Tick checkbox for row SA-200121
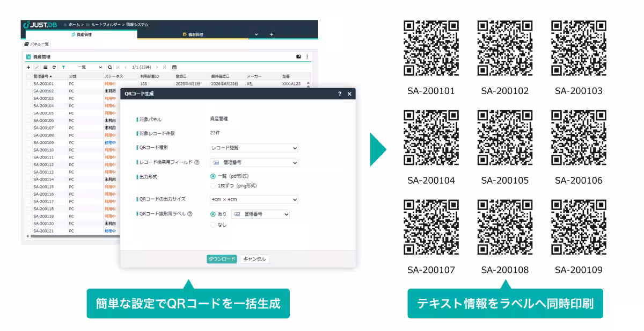Image resolution: width=644 pixels, height=331 pixels. pyautogui.click(x=29, y=231)
